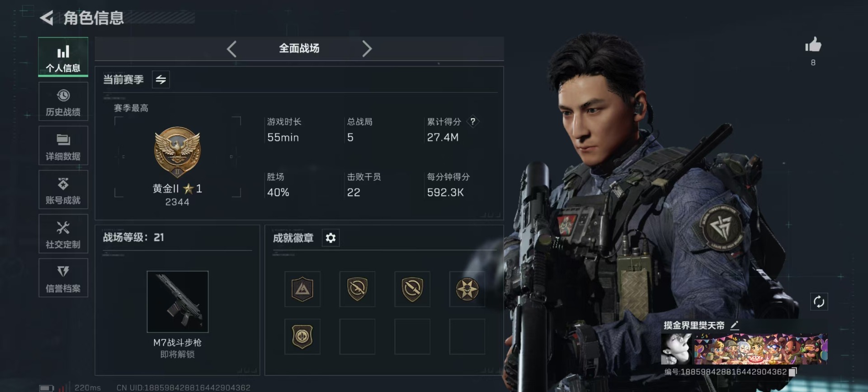The image size is (868, 392).
Task: Click the player avatar photo
Action: (676, 349)
